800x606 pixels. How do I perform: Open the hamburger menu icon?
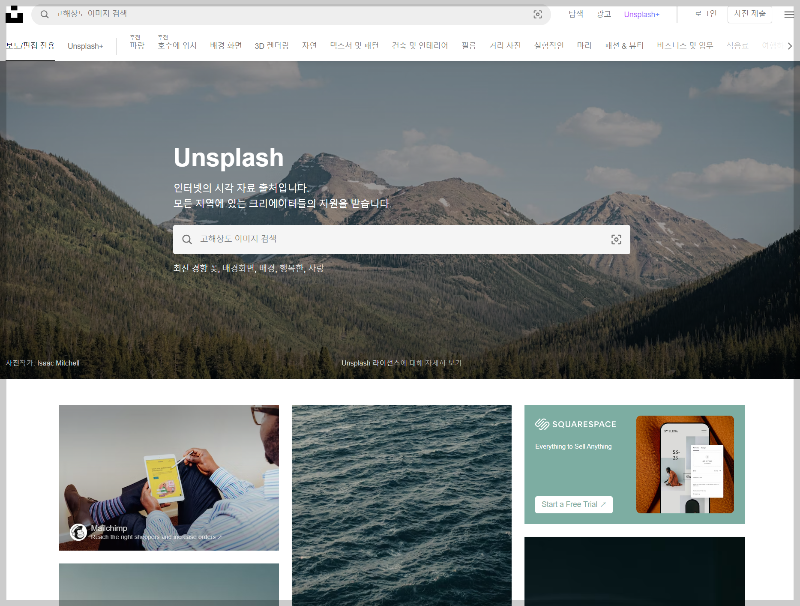point(789,14)
